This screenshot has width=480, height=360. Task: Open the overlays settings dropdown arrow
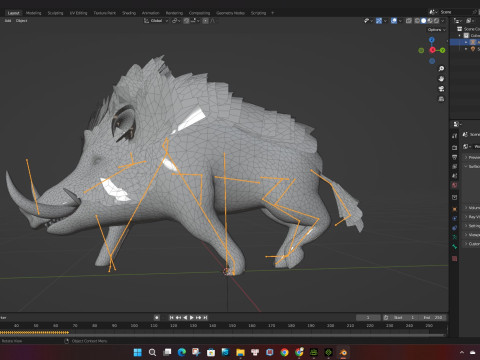[400, 21]
